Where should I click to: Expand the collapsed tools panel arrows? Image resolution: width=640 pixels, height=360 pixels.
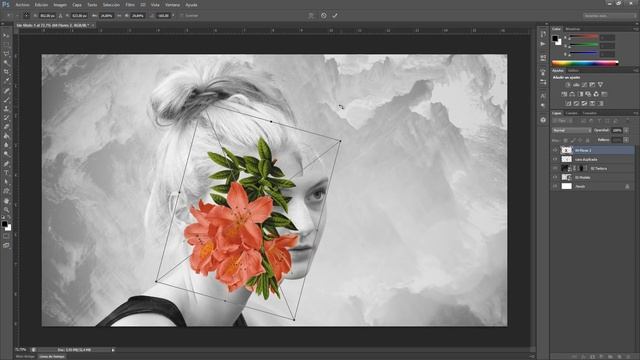[4, 24]
